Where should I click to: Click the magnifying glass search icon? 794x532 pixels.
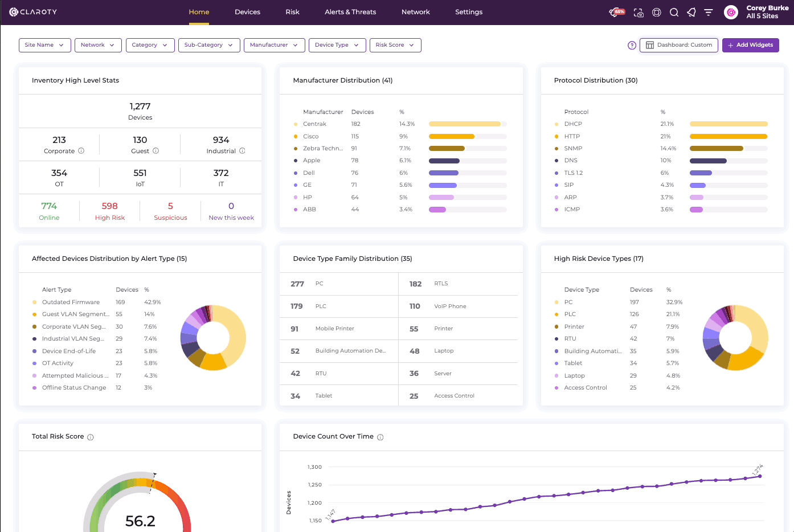click(674, 12)
